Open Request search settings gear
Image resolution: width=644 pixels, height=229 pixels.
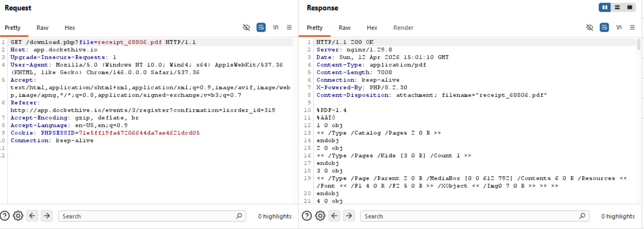pos(18,216)
